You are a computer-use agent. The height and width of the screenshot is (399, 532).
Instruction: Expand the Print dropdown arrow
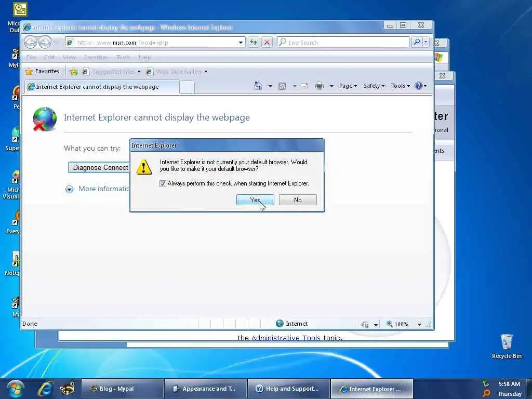[x=331, y=86]
